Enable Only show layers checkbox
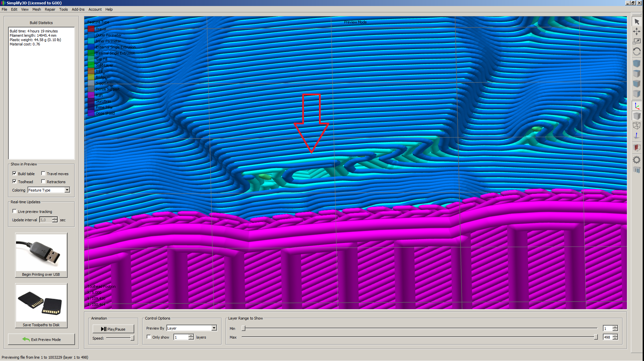The image size is (644, 361). (x=149, y=337)
